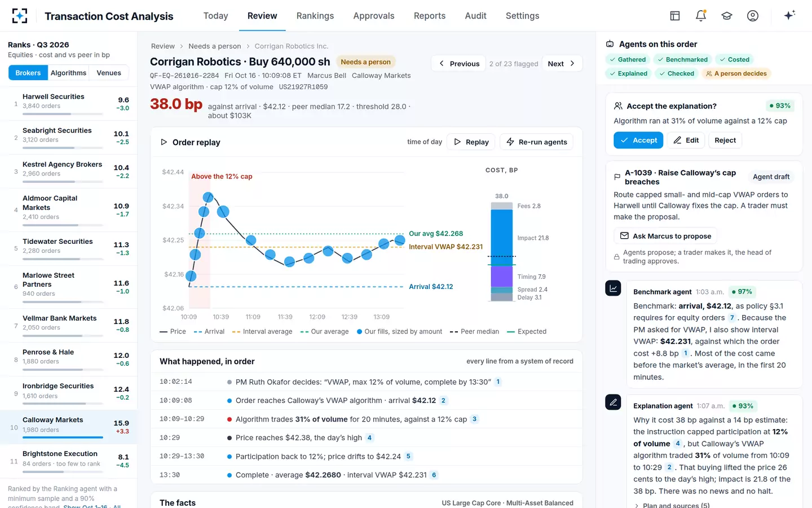Click people icon beside Accept the explanation
Screen dimensions: 812x508
[618, 106]
